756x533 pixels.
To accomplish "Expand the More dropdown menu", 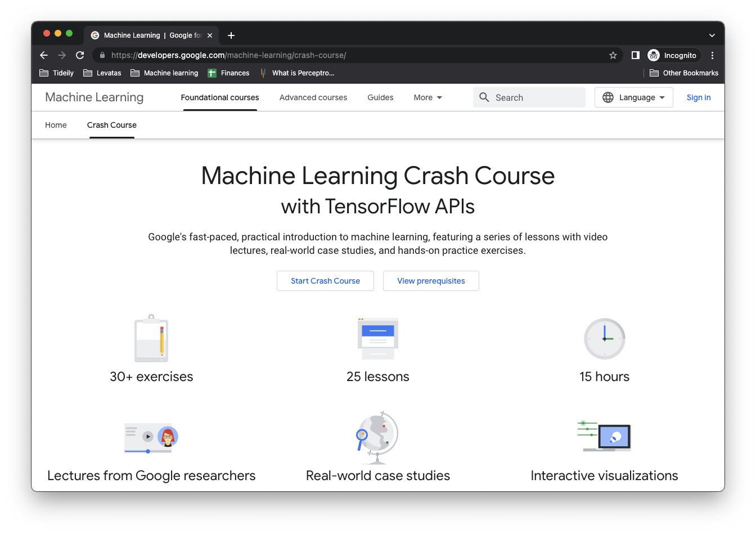I will (428, 97).
